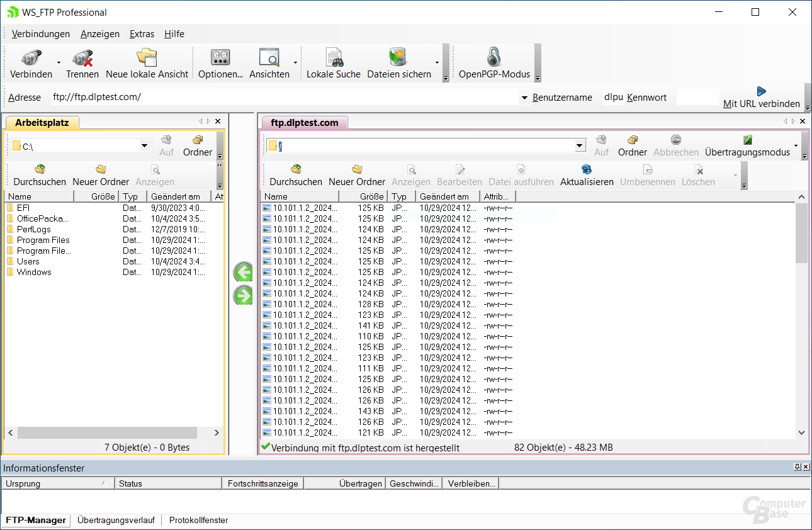Open the Hilfe menu
812x530 pixels.
pyautogui.click(x=174, y=34)
